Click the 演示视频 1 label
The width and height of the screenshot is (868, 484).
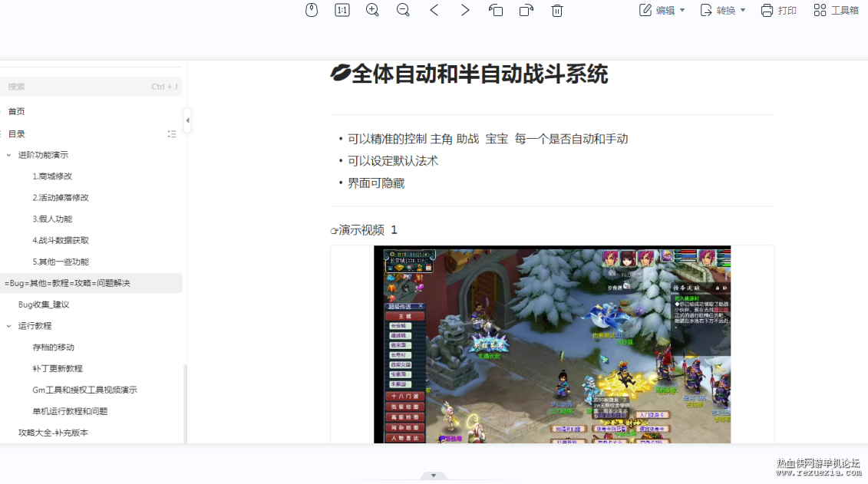pyautogui.click(x=364, y=229)
